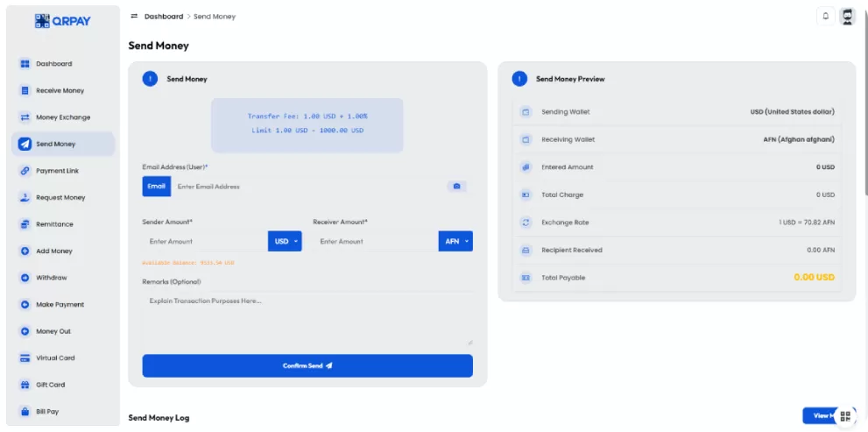
Task: Click the notification bell icon
Action: click(825, 16)
